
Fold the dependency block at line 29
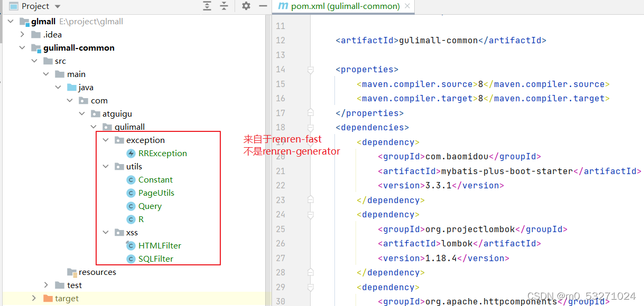pyautogui.click(x=310, y=287)
